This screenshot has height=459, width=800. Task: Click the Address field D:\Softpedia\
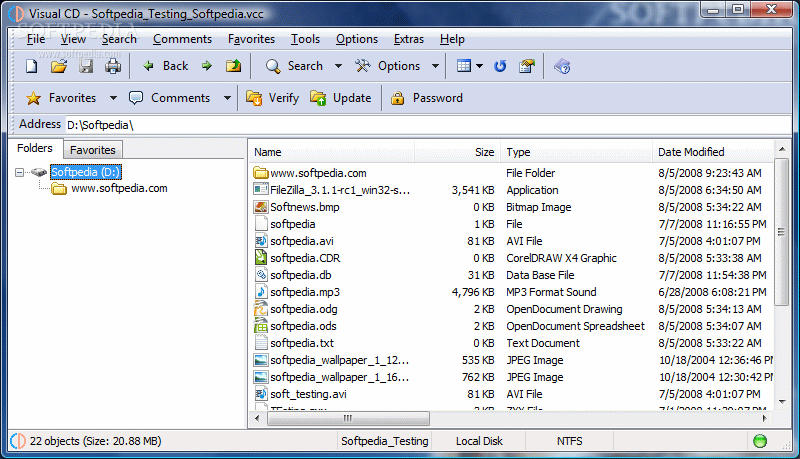pyautogui.click(x=428, y=125)
